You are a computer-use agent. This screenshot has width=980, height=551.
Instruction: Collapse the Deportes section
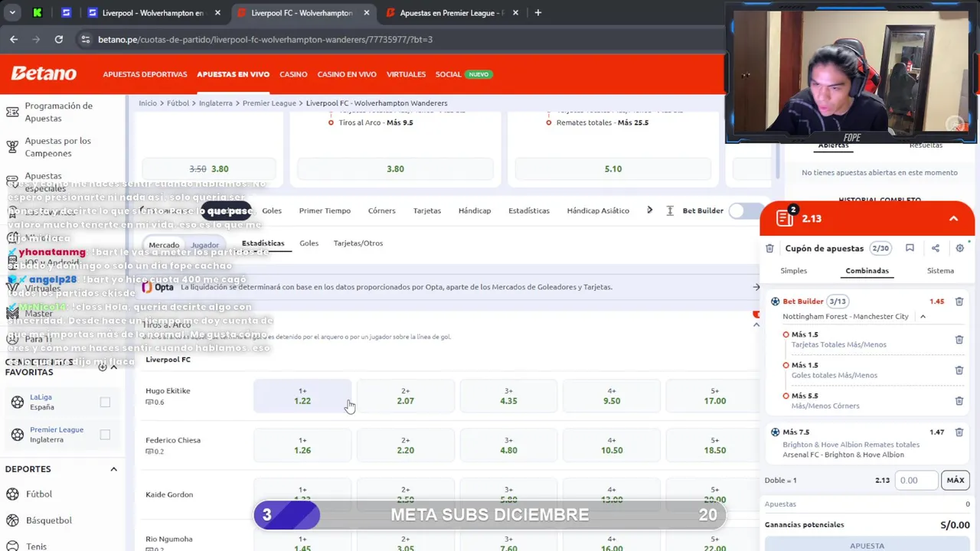point(113,469)
